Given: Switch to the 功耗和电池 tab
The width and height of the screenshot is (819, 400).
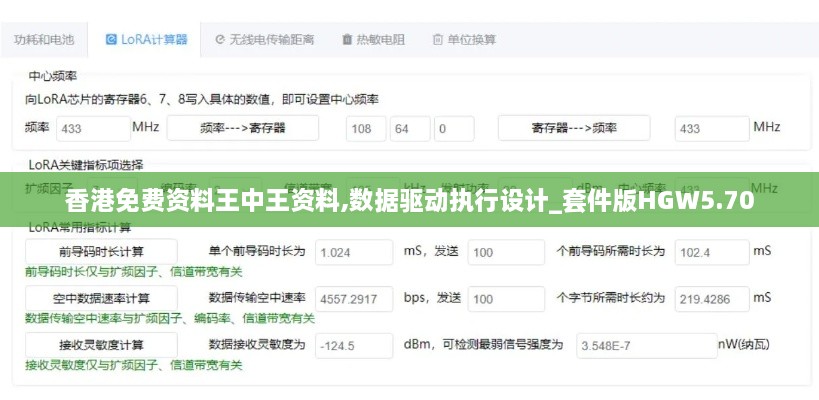Looking at the screenshot, I should (x=44, y=40).
